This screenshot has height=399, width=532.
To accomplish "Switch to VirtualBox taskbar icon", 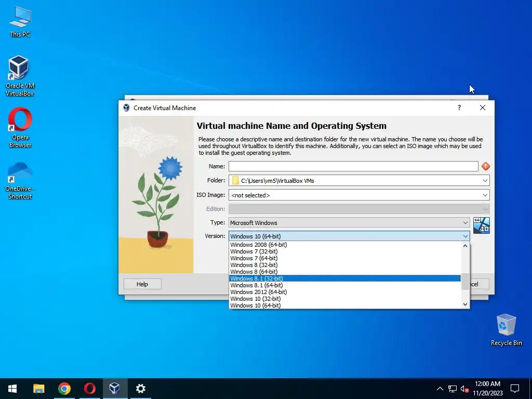I will pyautogui.click(x=115, y=389).
